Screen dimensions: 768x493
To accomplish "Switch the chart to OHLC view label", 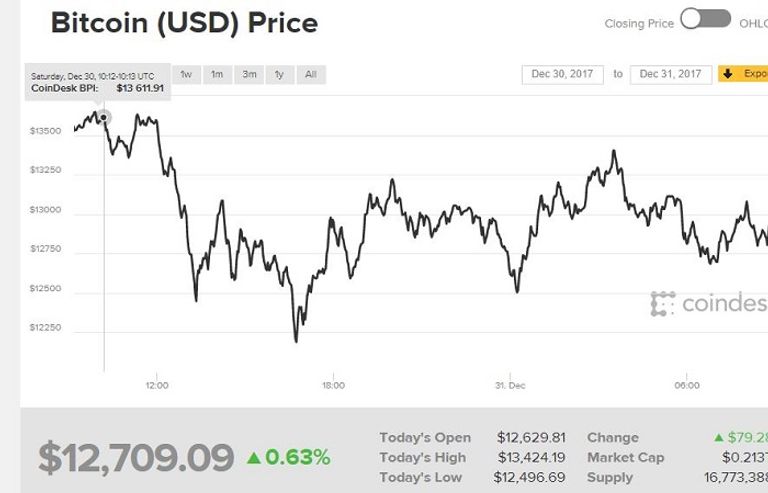I will [753, 23].
